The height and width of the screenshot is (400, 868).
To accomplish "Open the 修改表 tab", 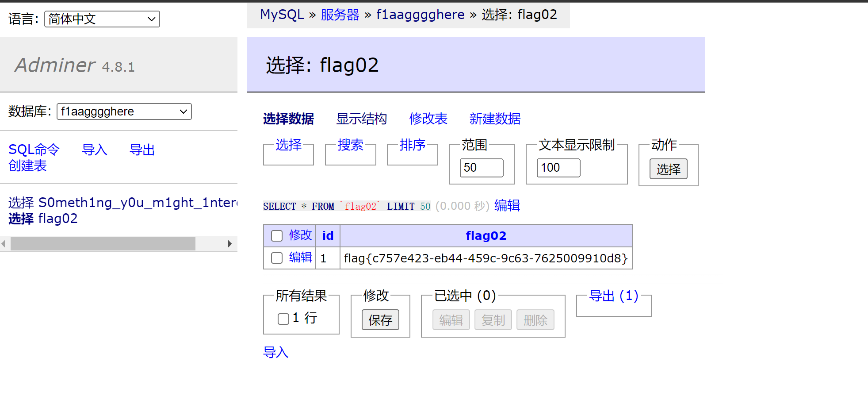I will pyautogui.click(x=428, y=119).
